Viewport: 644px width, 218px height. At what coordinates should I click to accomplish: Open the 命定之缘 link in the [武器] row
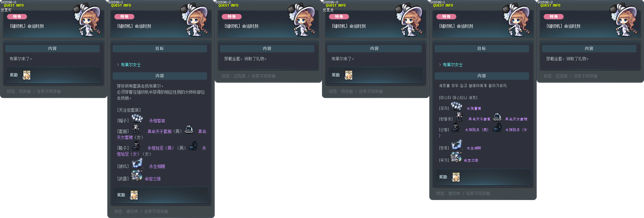click(x=153, y=179)
